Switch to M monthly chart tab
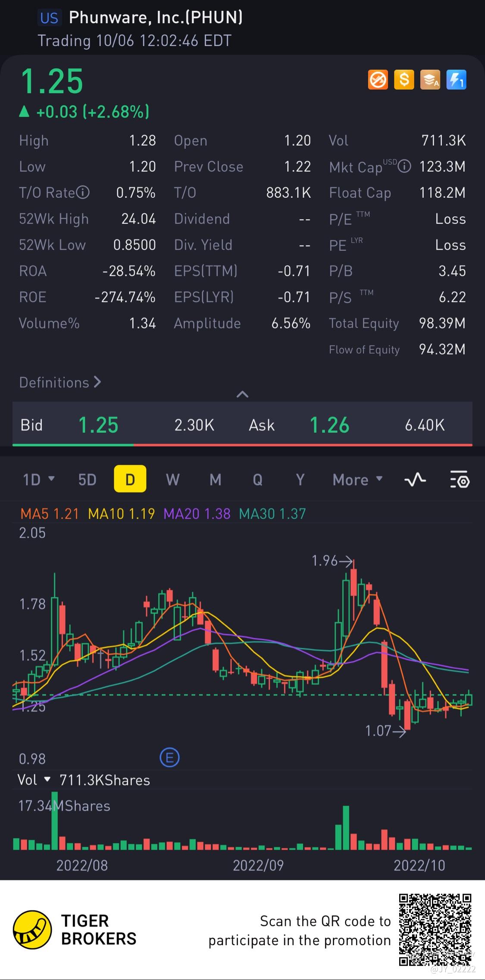The height and width of the screenshot is (980, 485). click(215, 479)
